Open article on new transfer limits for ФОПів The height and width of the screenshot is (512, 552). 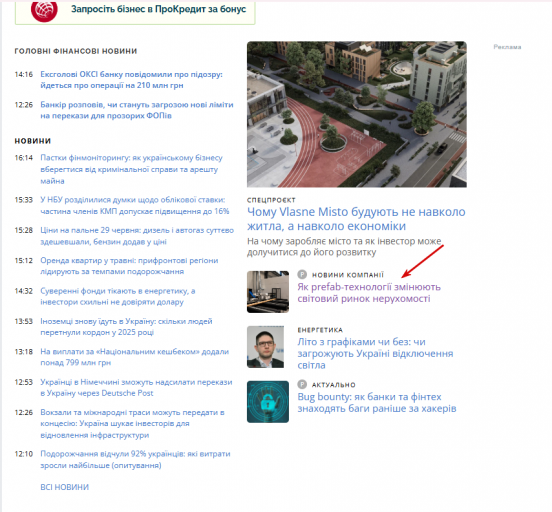tap(137, 110)
